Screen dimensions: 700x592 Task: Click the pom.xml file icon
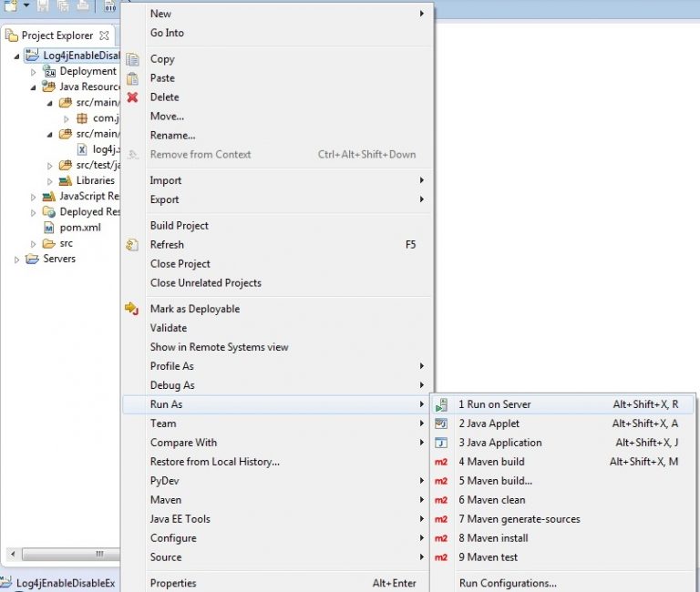point(48,228)
